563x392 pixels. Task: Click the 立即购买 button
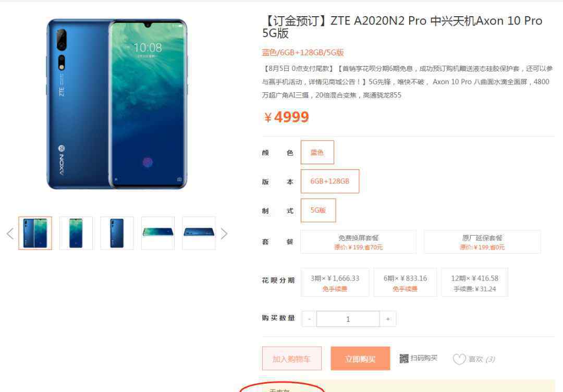(x=360, y=358)
